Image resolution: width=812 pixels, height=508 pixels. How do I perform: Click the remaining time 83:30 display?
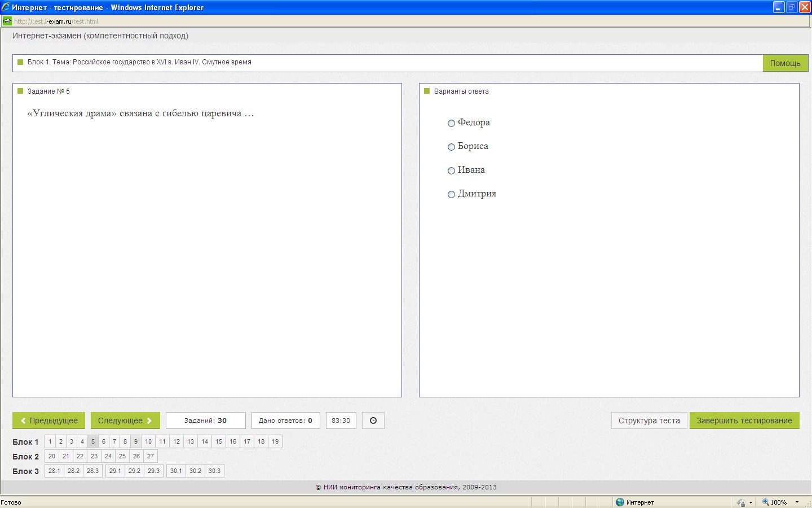pyautogui.click(x=341, y=421)
